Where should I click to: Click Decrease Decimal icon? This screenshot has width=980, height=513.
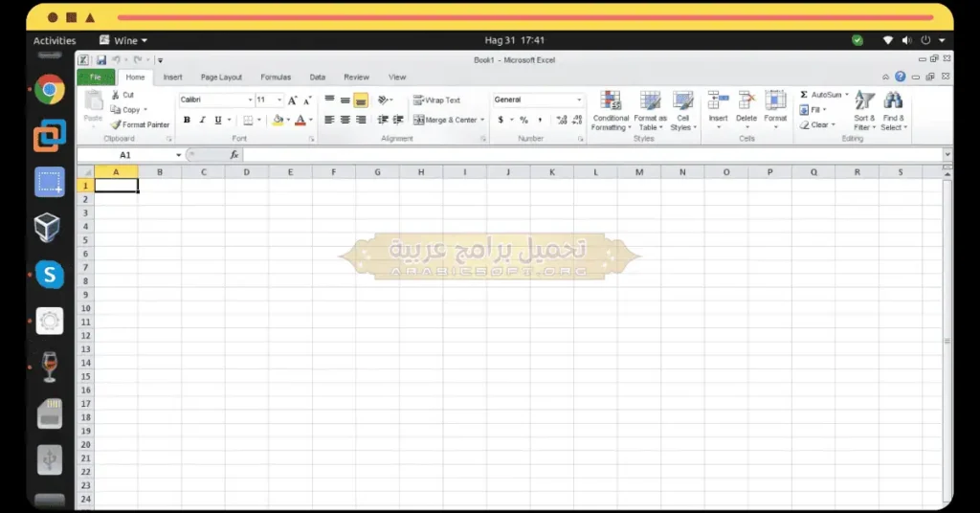pos(577,120)
